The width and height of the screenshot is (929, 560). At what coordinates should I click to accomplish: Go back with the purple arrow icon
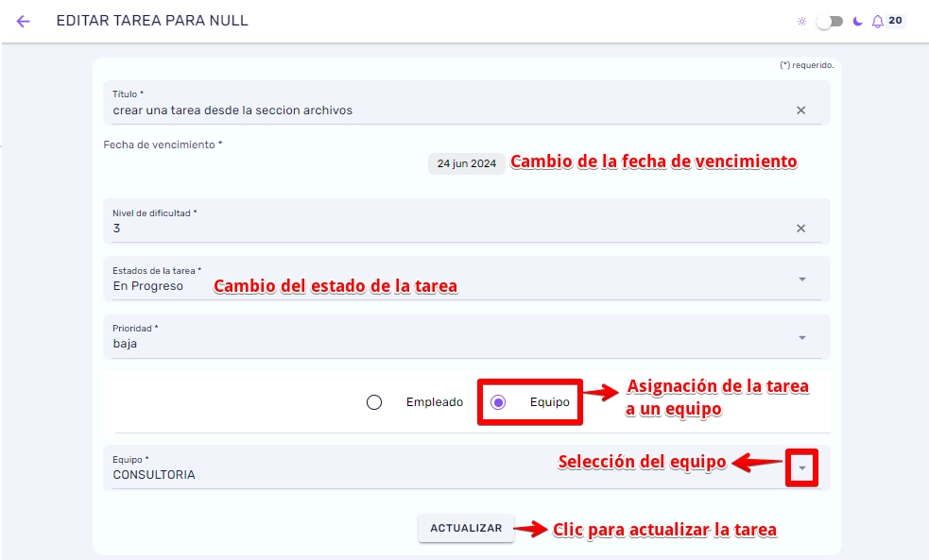tap(23, 22)
